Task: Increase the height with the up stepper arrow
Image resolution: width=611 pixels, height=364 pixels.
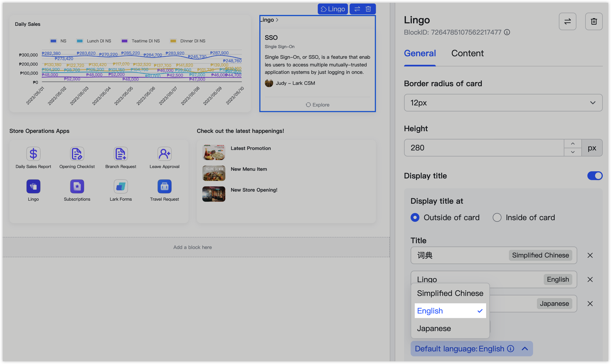Action: 573,144
